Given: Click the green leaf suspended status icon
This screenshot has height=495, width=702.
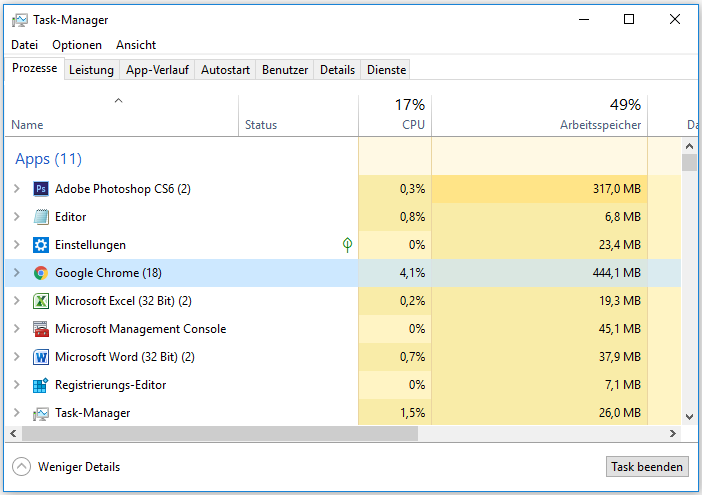Looking at the screenshot, I should pos(347,245).
